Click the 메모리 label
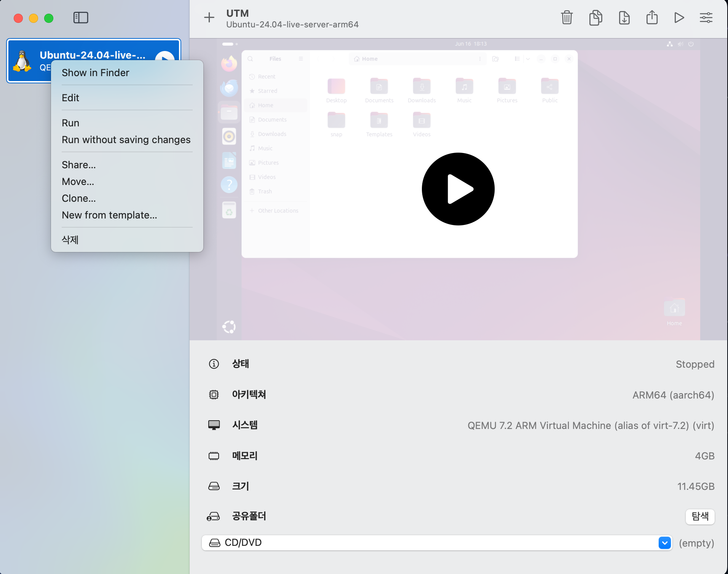Screen dimensions: 728x574 click(245, 456)
